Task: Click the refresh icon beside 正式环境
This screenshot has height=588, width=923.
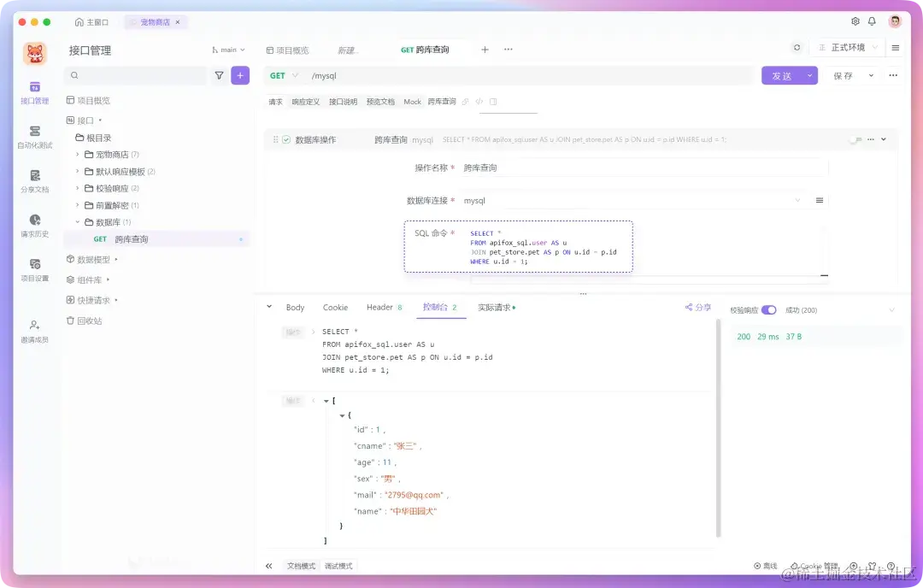Action: tap(797, 48)
